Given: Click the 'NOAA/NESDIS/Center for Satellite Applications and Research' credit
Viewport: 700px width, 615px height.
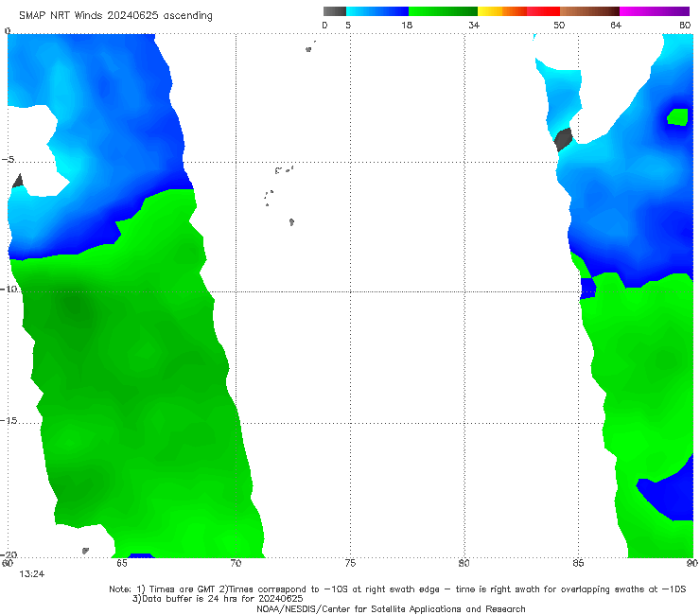Looking at the screenshot, I should 391,608.
